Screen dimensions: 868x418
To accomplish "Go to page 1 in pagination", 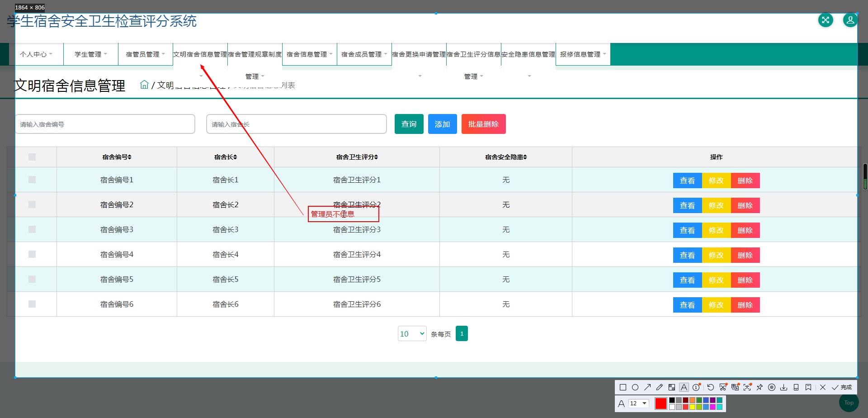I will 462,333.
